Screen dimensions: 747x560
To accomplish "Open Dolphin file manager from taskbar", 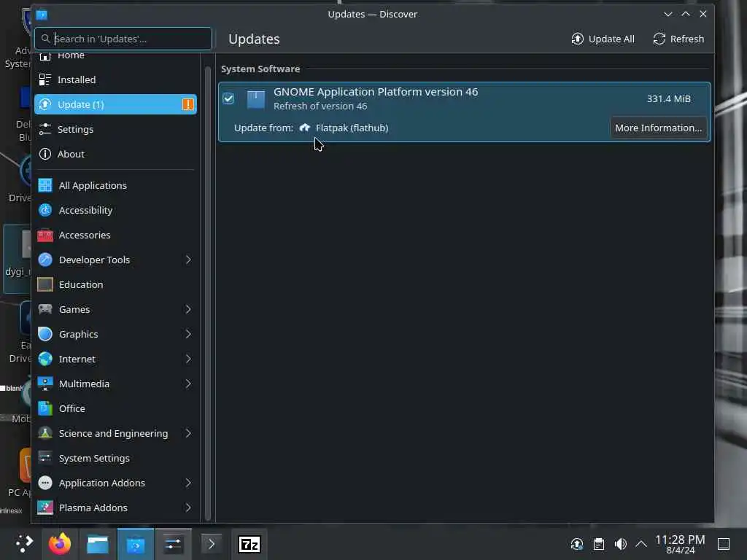I will coord(98,544).
